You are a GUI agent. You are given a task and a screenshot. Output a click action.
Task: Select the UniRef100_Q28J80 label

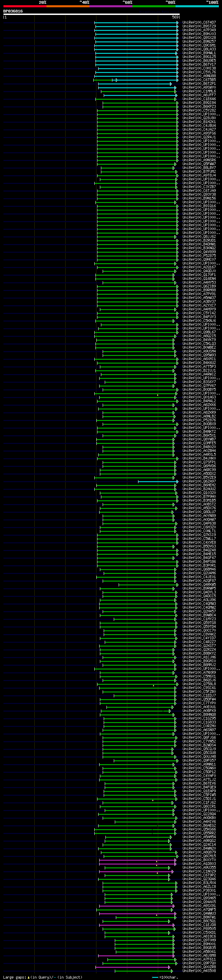(199, 118)
